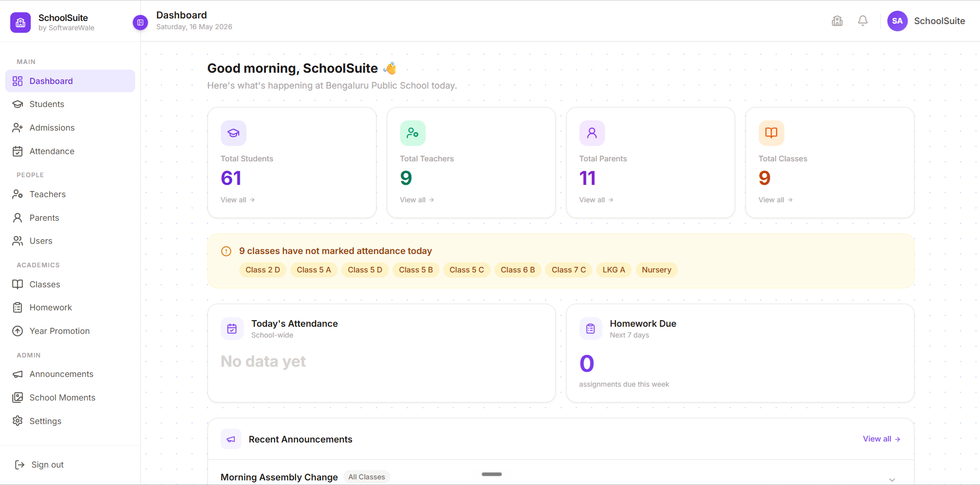Click the Today's Attendance calendar icon

pos(232,329)
